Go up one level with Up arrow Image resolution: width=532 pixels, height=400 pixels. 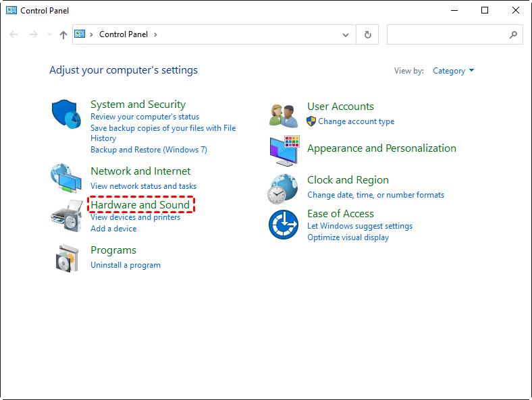tap(63, 34)
